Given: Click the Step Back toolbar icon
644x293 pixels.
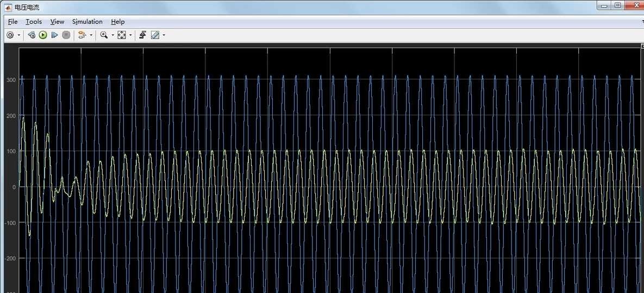Looking at the screenshot, I should (x=32, y=35).
